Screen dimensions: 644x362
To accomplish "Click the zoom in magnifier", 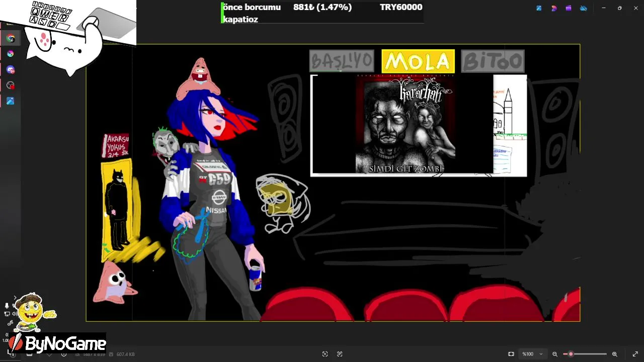I will point(614,354).
